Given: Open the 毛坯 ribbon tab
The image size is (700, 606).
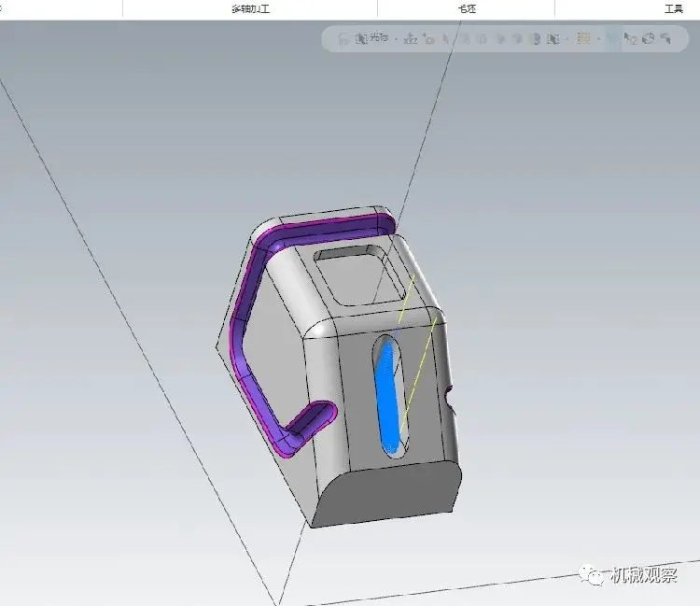Looking at the screenshot, I should point(467,9).
